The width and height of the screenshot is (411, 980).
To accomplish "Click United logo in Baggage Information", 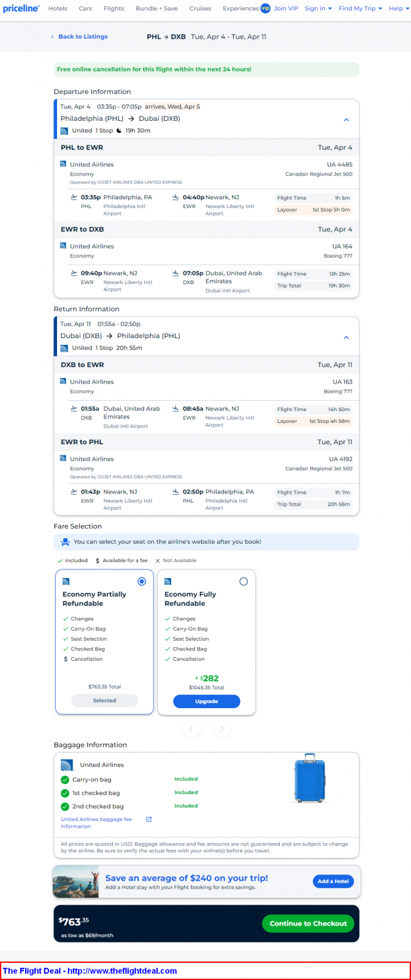I will click(x=67, y=765).
